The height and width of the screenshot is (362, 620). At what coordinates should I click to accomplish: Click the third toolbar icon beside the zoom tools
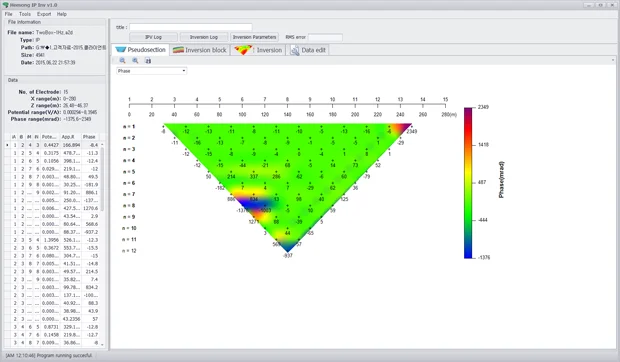[x=148, y=61]
